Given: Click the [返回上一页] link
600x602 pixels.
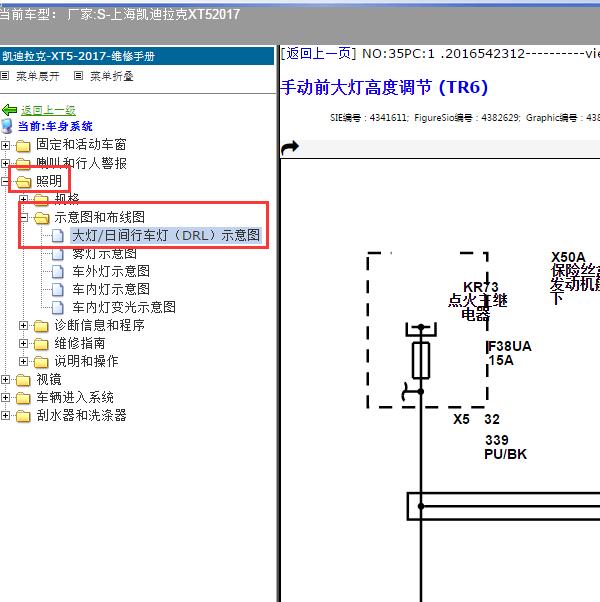Looking at the screenshot, I should tap(319, 54).
